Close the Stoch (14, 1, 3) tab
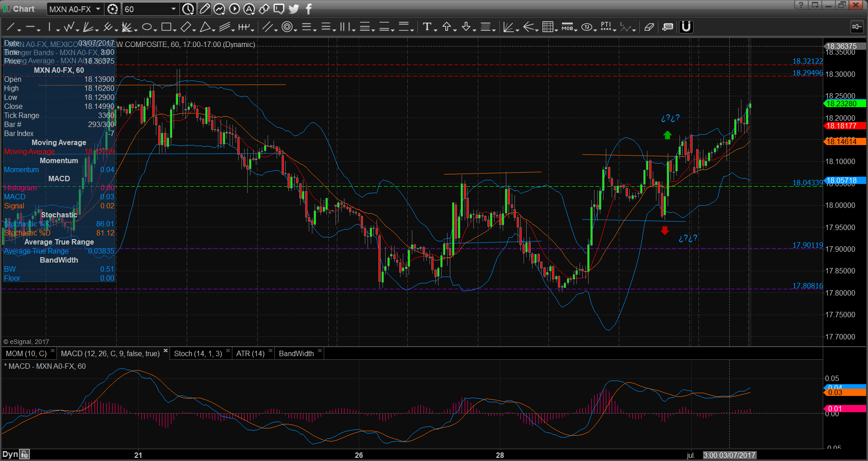 click(228, 351)
